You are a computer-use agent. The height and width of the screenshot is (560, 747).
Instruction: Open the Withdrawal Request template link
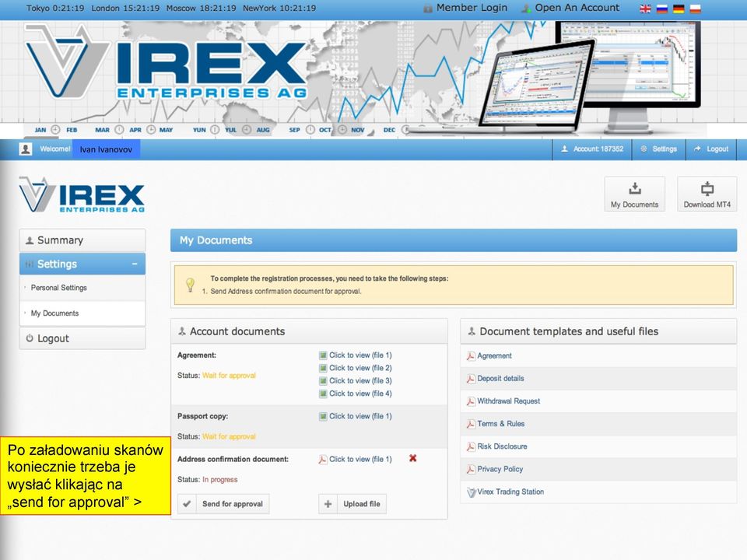point(509,401)
